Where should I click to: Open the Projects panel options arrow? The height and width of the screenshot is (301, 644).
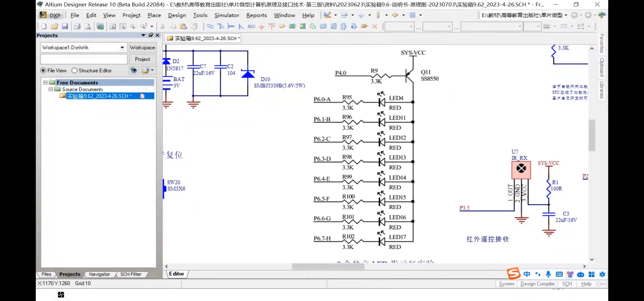click(x=143, y=35)
